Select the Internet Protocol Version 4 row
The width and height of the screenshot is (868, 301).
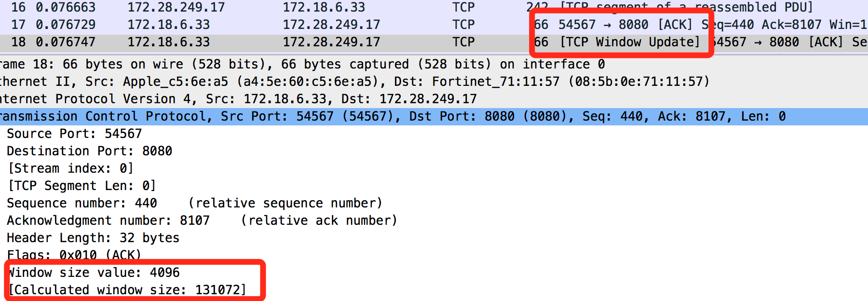[434, 99]
